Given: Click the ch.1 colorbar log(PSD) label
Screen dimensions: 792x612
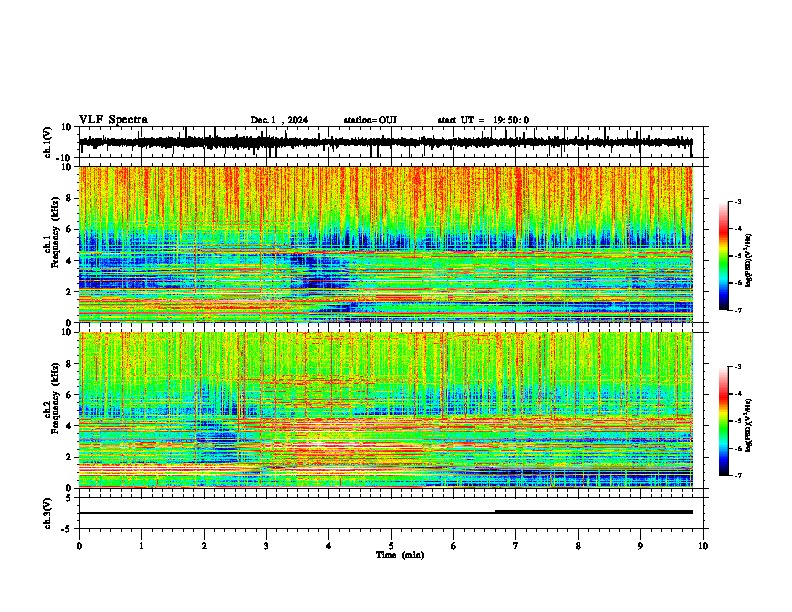Looking at the screenshot, I should 748,260.
